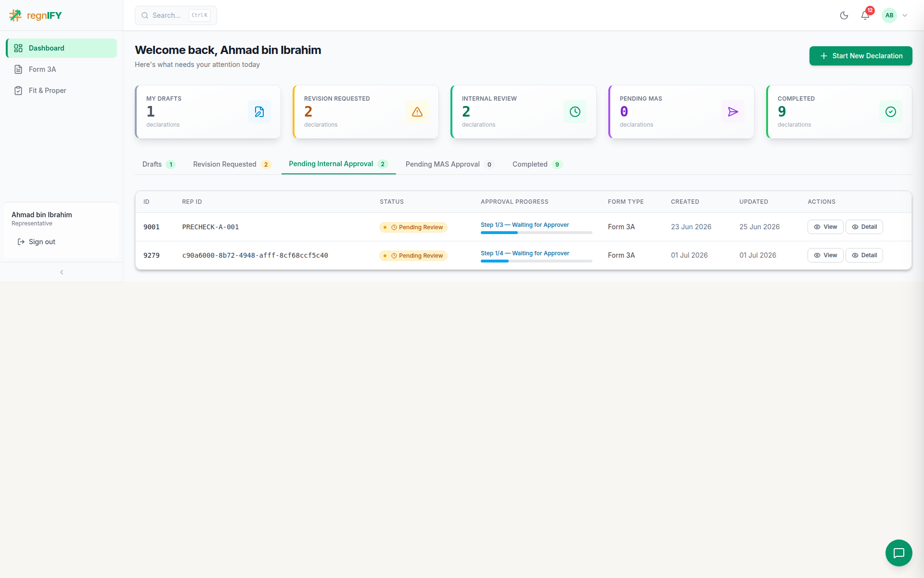Click the sign out arrow icon
The image size is (924, 578).
(21, 242)
